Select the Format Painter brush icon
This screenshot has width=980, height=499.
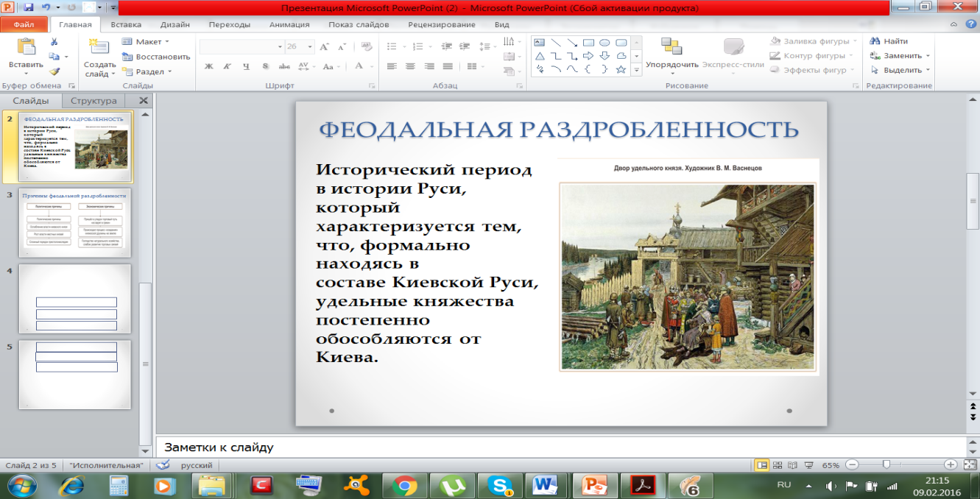(54, 71)
